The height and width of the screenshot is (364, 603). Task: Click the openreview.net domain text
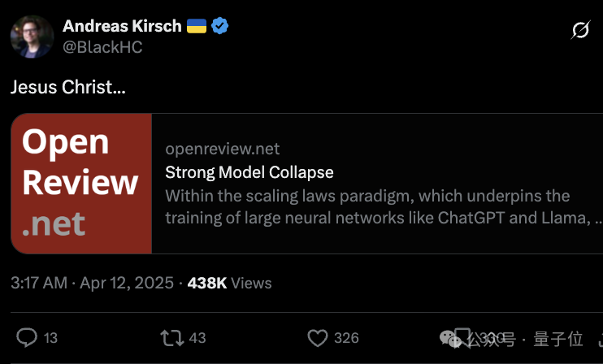click(222, 149)
